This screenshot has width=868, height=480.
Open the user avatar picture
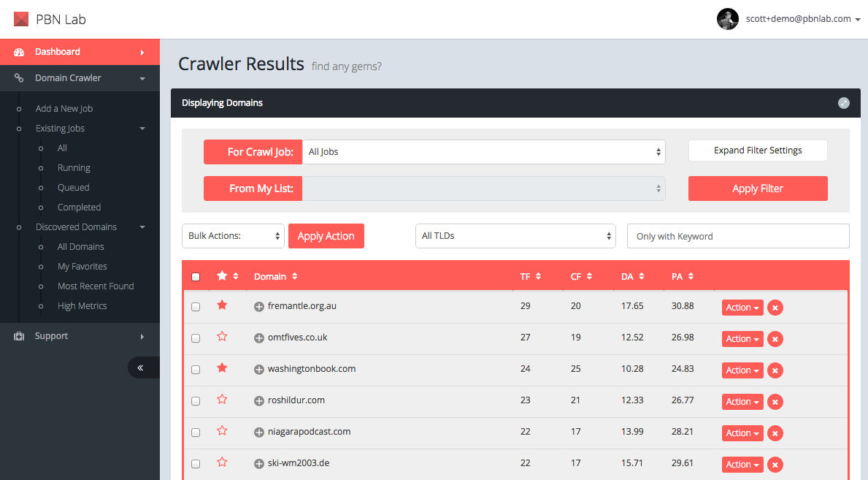tap(727, 19)
